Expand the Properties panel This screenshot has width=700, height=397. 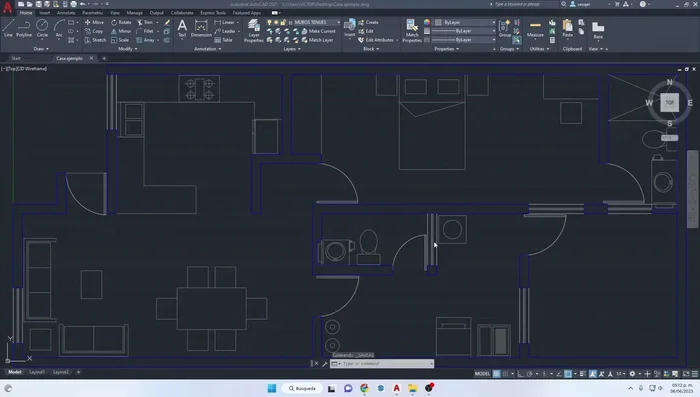coord(446,49)
